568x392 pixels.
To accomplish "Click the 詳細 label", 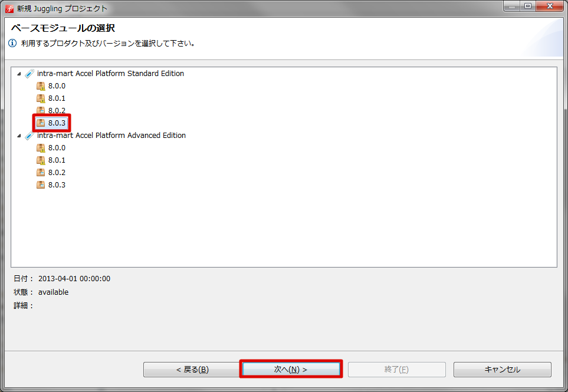I will [x=24, y=306].
